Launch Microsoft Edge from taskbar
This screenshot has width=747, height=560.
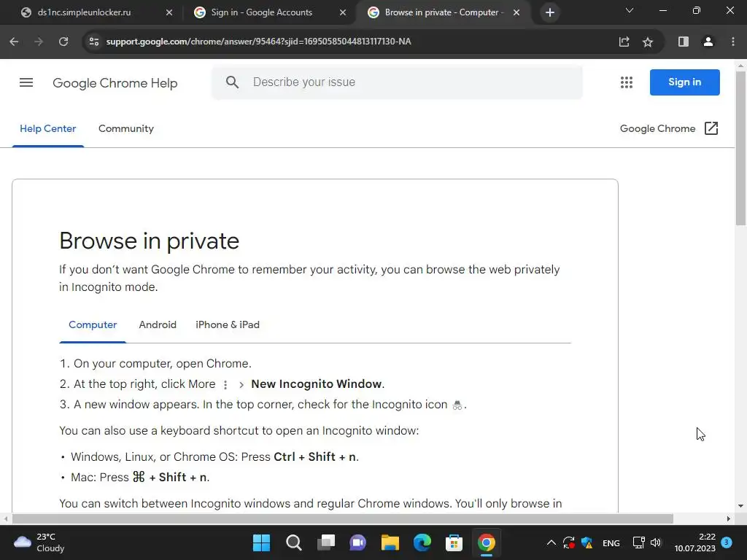422,542
